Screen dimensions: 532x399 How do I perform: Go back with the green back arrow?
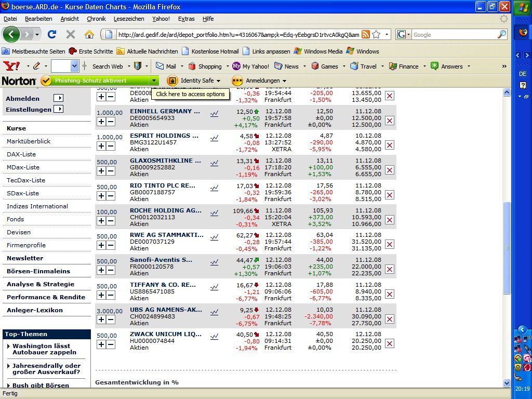[x=11, y=34]
